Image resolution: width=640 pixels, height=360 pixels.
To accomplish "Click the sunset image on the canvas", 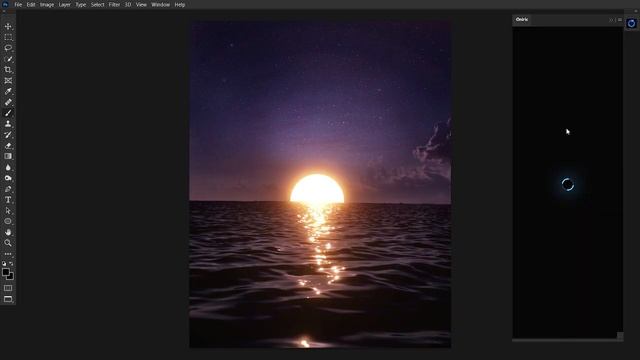I will [x=320, y=184].
